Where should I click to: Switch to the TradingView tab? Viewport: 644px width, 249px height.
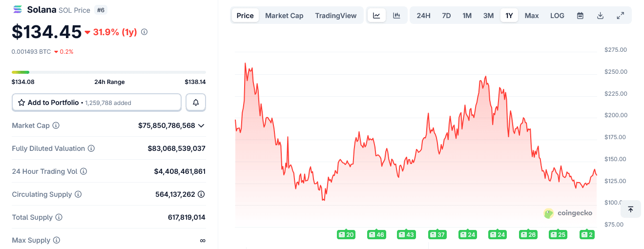pyautogui.click(x=336, y=16)
